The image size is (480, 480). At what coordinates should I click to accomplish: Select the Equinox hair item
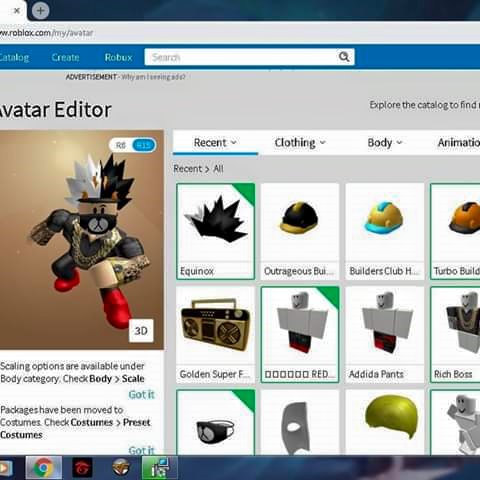pos(216,231)
